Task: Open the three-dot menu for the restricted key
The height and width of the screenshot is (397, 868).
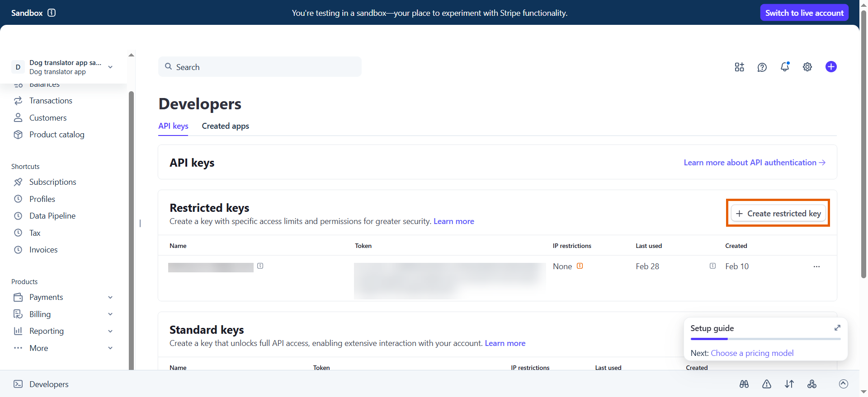Action: tap(816, 266)
